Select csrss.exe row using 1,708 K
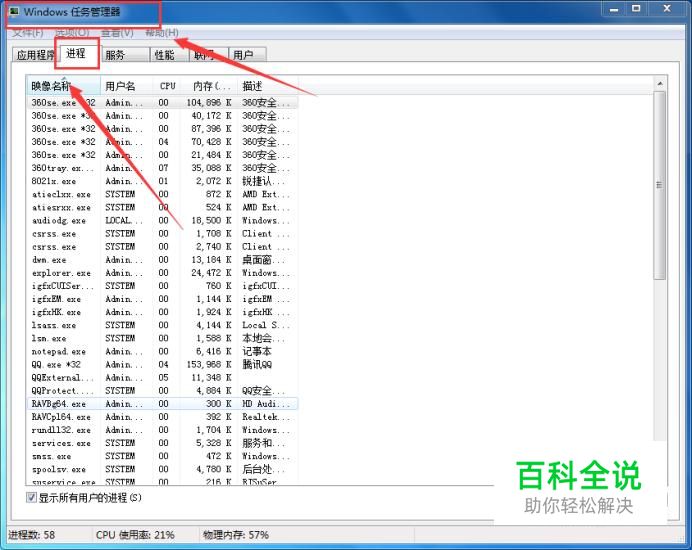This screenshot has height=550, width=692. click(x=162, y=234)
